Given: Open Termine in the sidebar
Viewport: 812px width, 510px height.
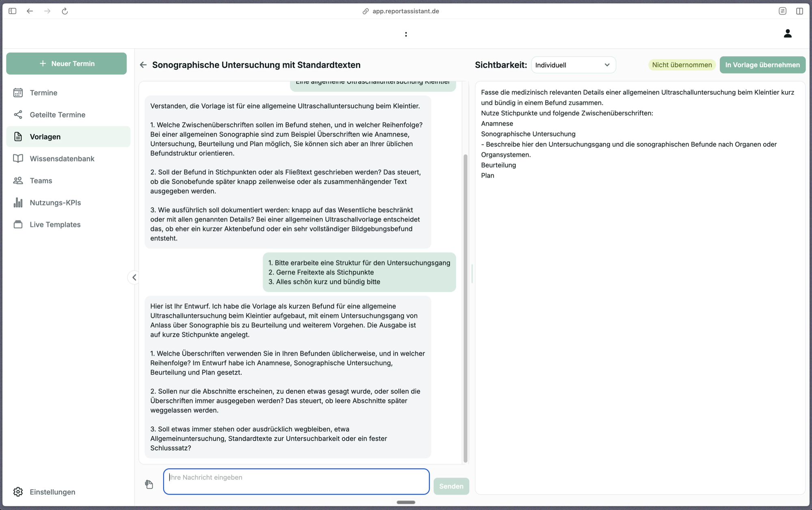Looking at the screenshot, I should click(x=68, y=93).
